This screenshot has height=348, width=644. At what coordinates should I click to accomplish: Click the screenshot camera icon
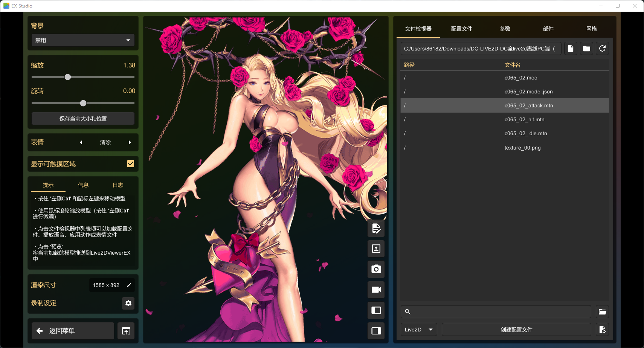pyautogui.click(x=376, y=269)
